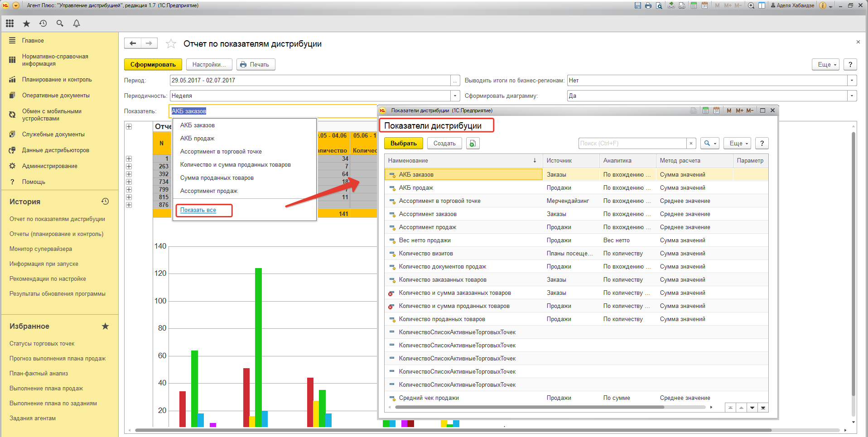
Task: Expand the top group plus in the report outline
Action: coord(129,127)
